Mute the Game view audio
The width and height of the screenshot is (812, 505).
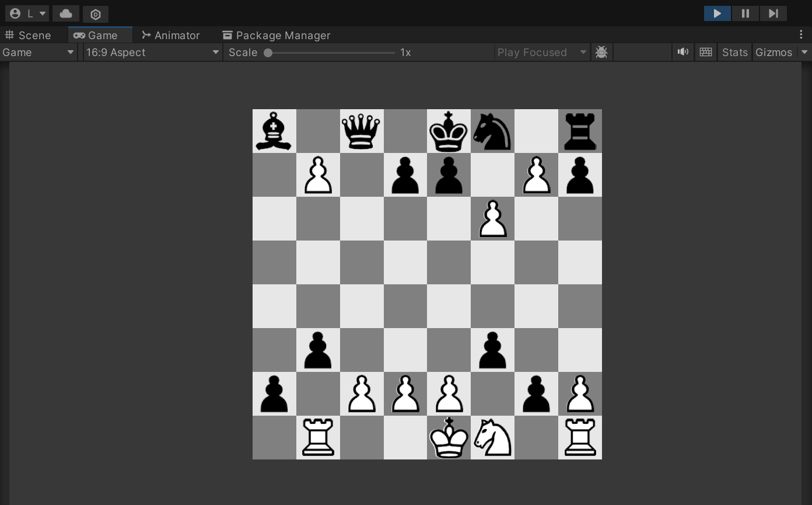pos(683,52)
